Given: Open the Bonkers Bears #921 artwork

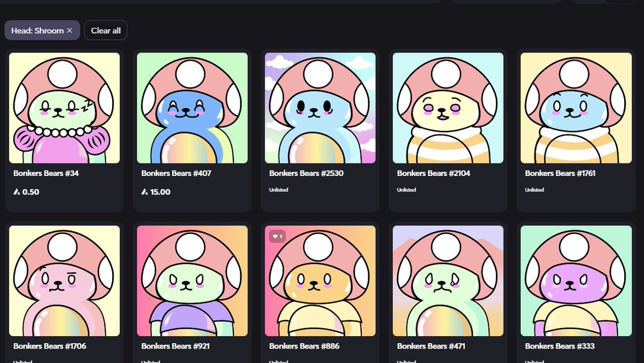Looking at the screenshot, I should [192, 280].
